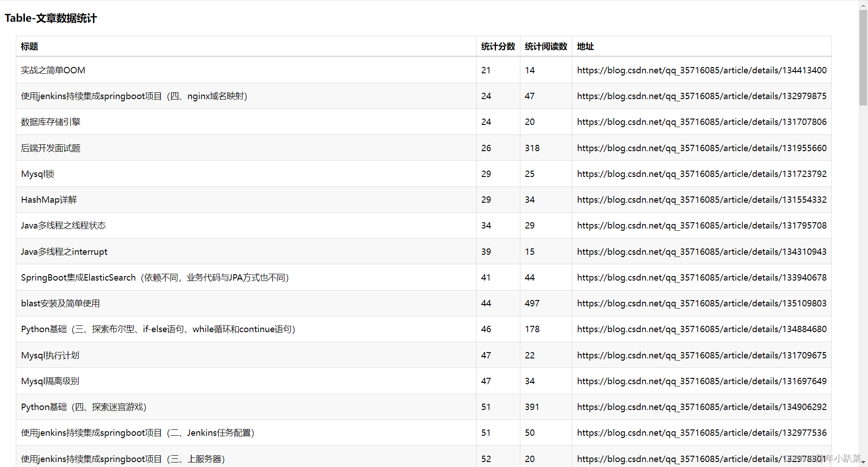868x467 pixels.
Task: Select the SpringBoot集成ElasticSearch title
Action: [155, 277]
